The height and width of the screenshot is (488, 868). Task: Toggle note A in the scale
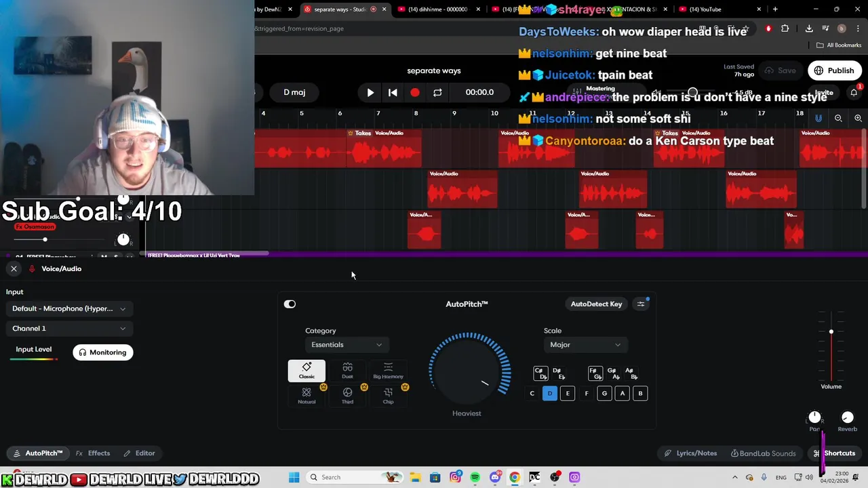click(x=622, y=393)
